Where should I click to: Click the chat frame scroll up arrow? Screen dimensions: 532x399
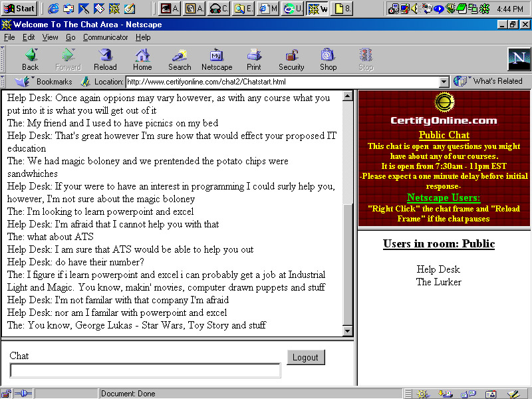tap(347, 96)
